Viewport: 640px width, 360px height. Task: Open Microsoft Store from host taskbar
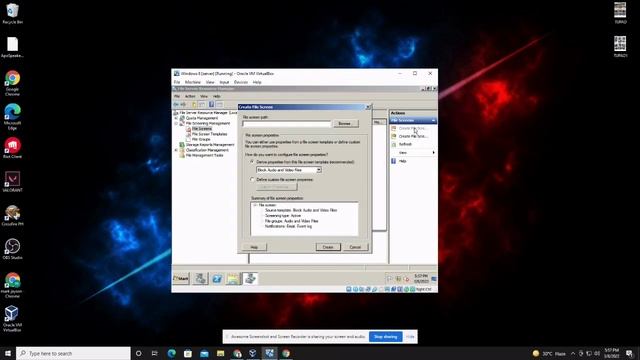coord(188,353)
